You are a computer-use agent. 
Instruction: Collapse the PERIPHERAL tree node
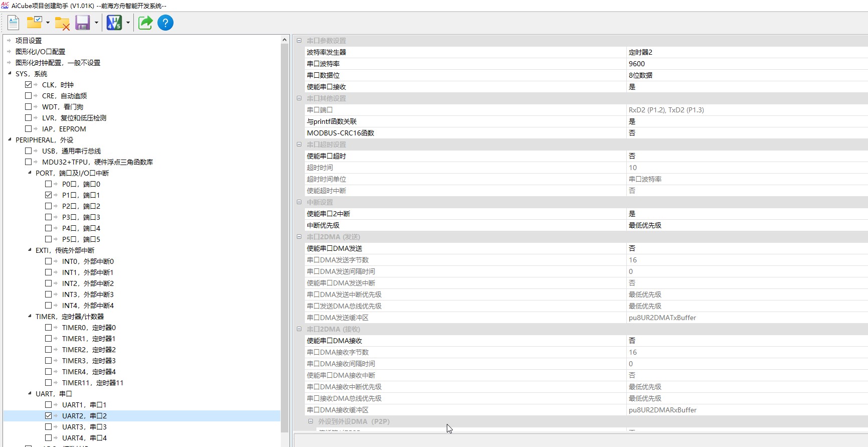pyautogui.click(x=10, y=140)
